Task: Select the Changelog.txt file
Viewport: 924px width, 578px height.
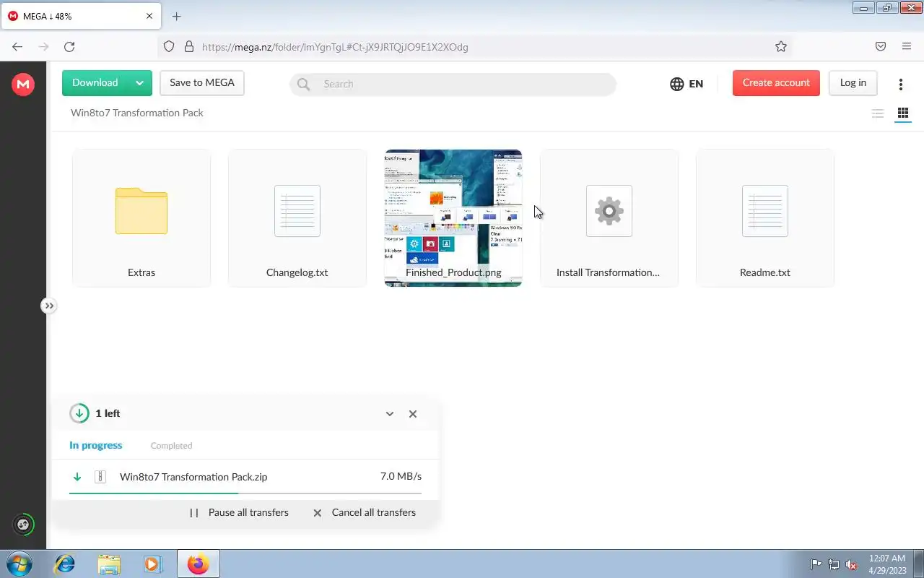Action: 297,218
